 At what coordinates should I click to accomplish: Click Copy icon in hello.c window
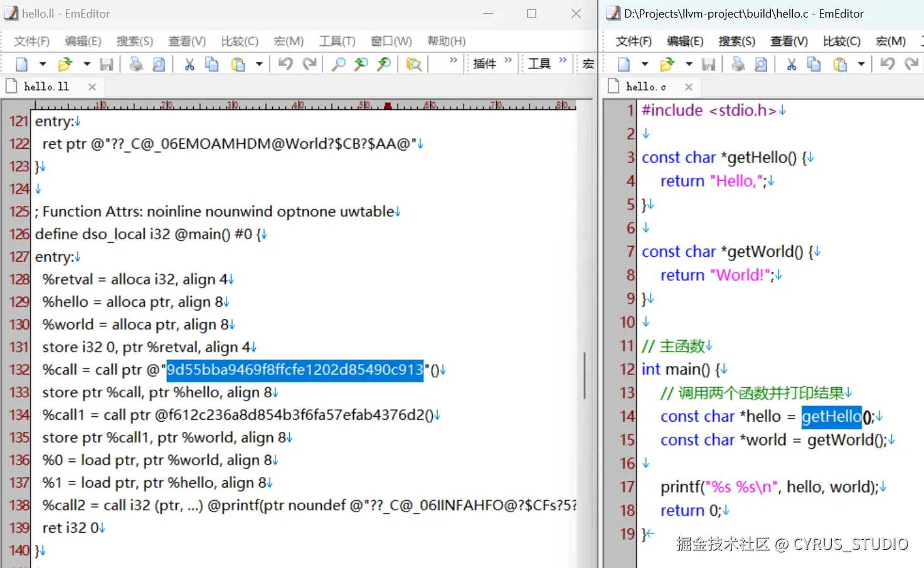pyautogui.click(x=814, y=64)
